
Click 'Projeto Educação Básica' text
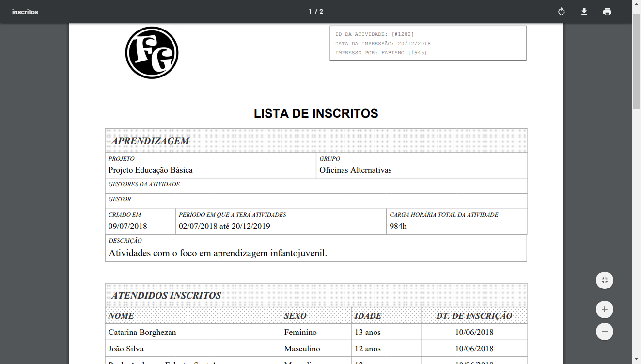tap(151, 170)
